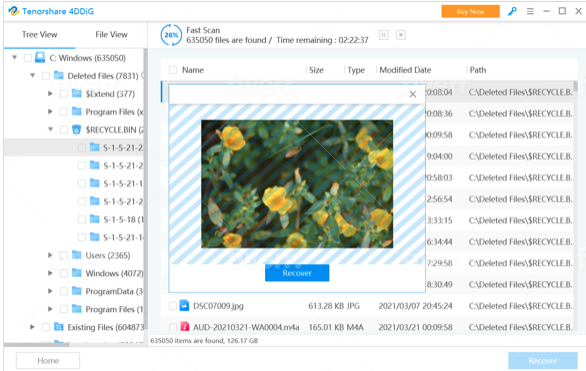Collapse the C: Windows tree node
This screenshot has height=371, width=586.
coord(15,58)
